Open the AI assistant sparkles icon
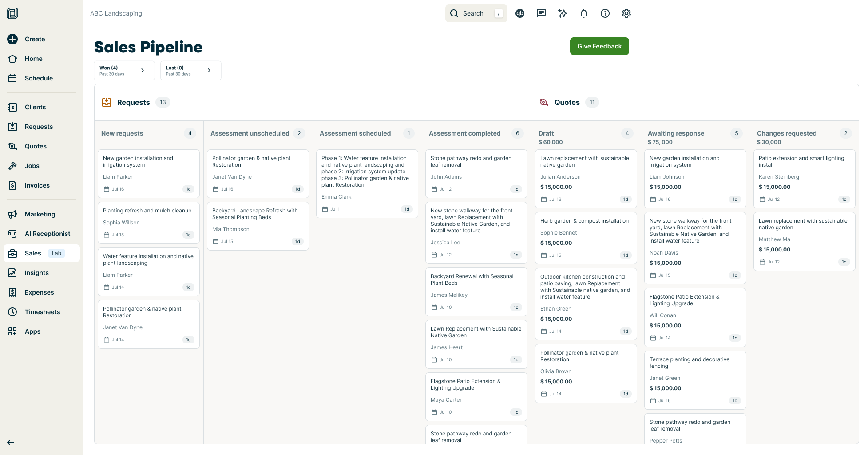 click(x=562, y=13)
